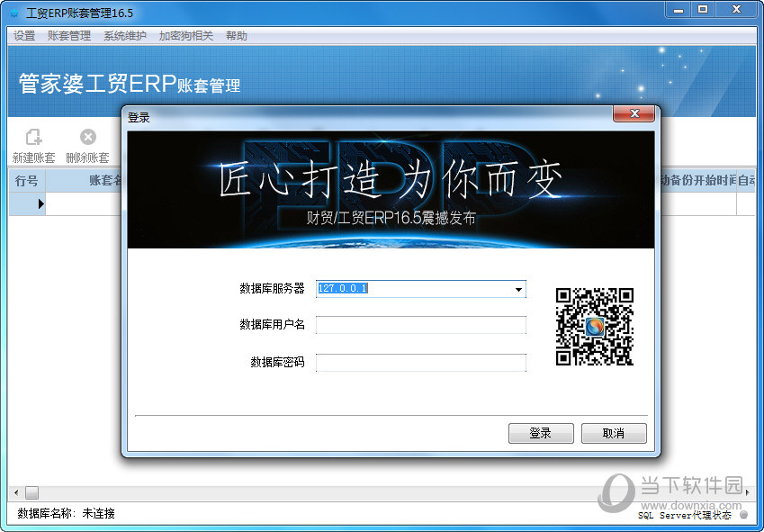Click the horizontal scrollbar left arrow
The image size is (764, 532).
coord(15,492)
